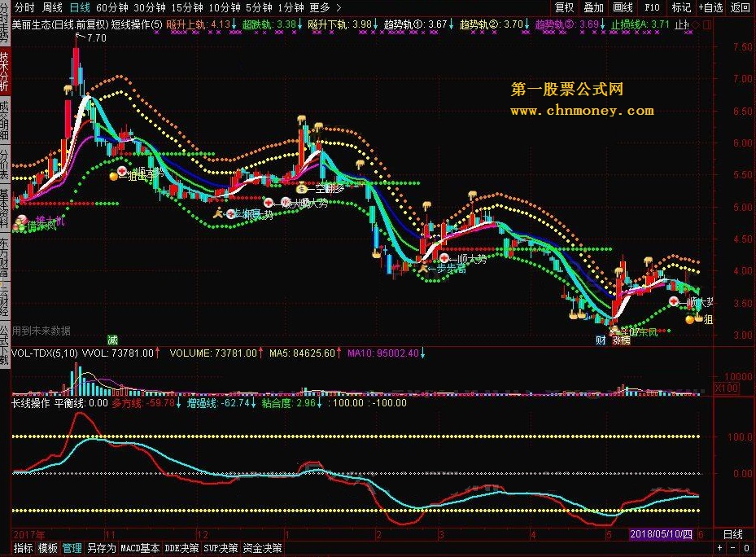This screenshot has height=557, width=756.
Task: Switch to the 10分钟 period
Action: (225, 7)
